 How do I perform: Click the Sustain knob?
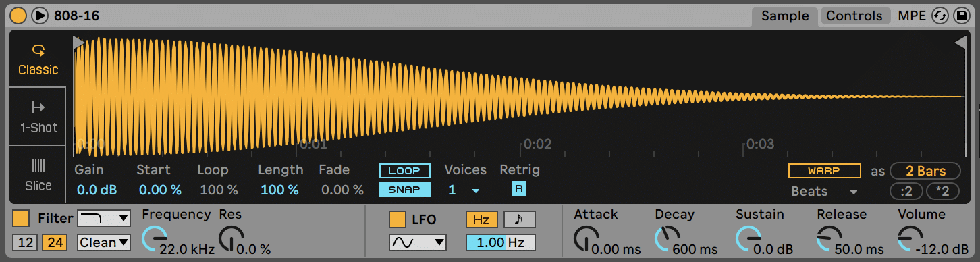click(x=748, y=238)
